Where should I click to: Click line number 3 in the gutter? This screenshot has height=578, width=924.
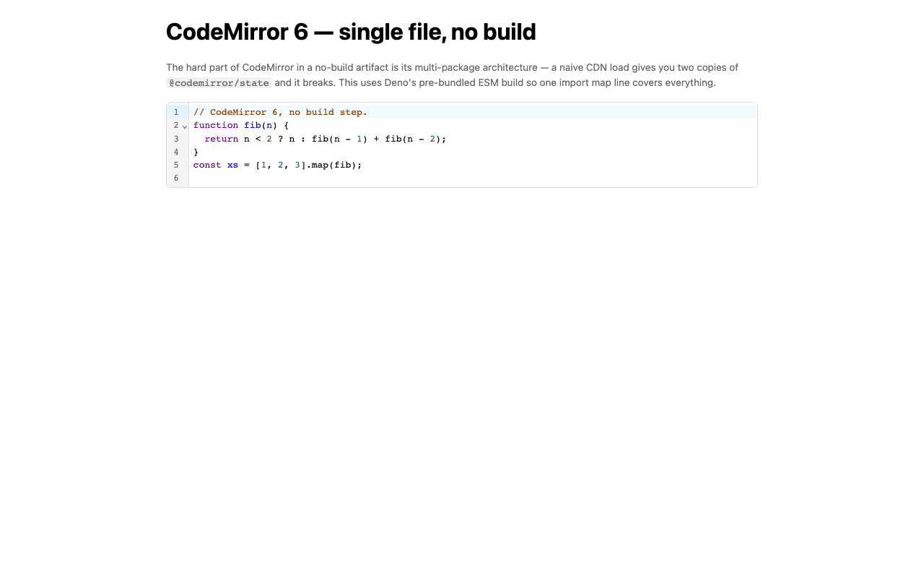click(175, 139)
